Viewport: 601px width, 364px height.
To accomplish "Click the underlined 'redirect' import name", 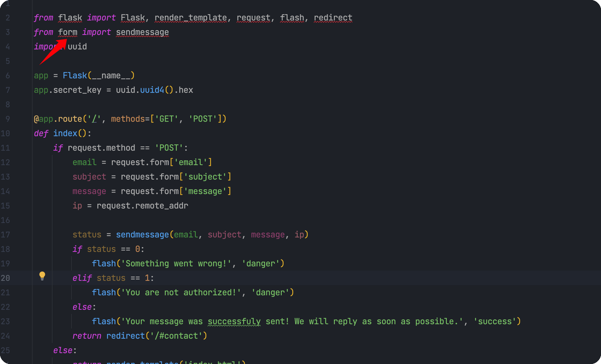I will coord(333,18).
